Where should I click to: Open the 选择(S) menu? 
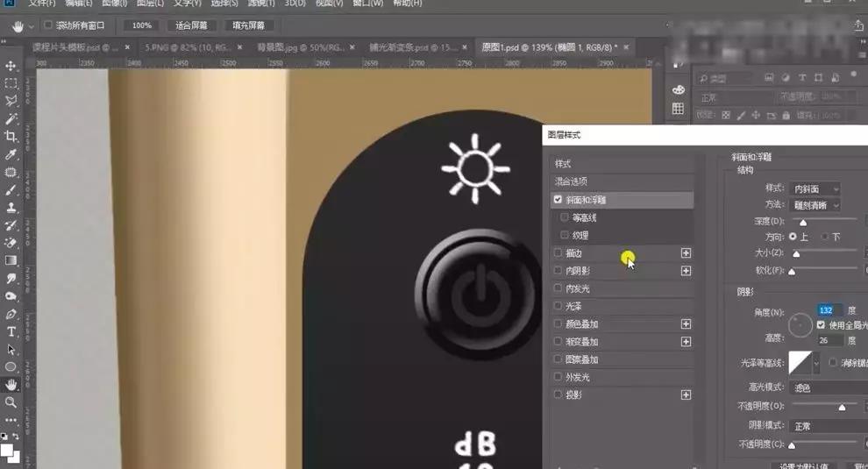click(224, 4)
